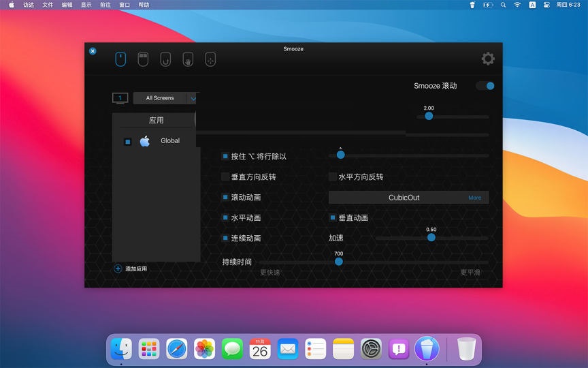Click the 加速 slider at 0.50
The image size is (588, 368).
pos(431,237)
